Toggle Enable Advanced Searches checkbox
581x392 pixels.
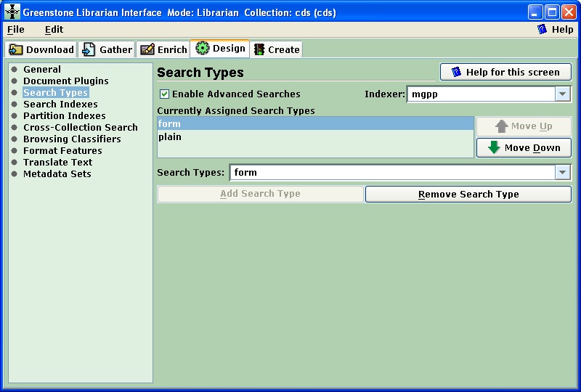(x=164, y=94)
